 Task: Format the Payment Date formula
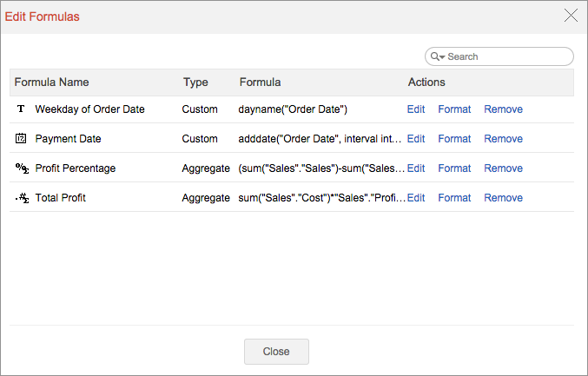point(454,139)
